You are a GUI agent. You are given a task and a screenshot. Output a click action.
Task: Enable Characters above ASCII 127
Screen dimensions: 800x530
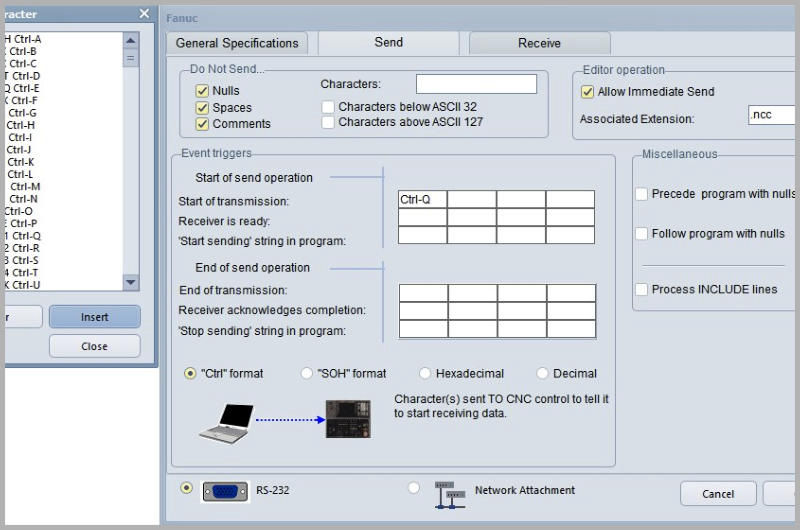pyautogui.click(x=328, y=122)
